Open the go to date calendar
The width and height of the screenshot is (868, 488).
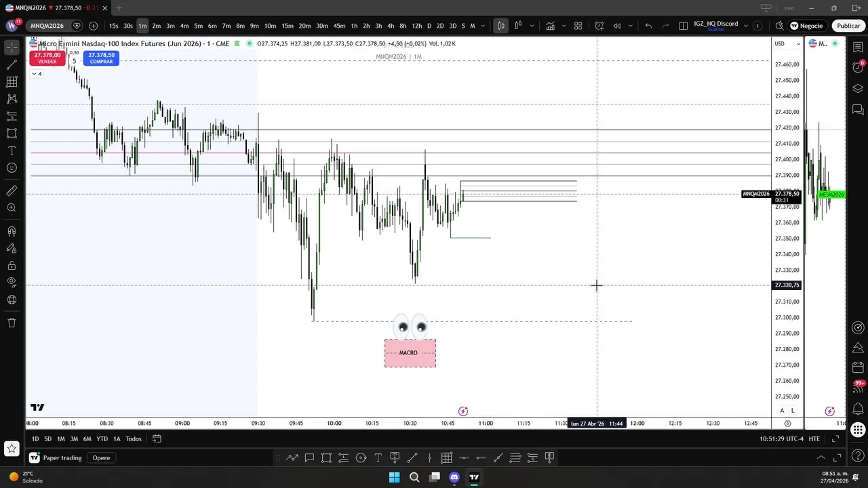point(157,439)
